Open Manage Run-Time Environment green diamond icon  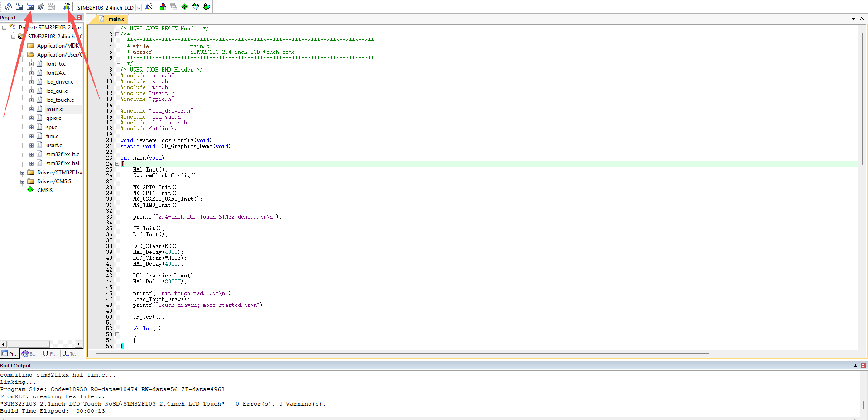tap(185, 7)
